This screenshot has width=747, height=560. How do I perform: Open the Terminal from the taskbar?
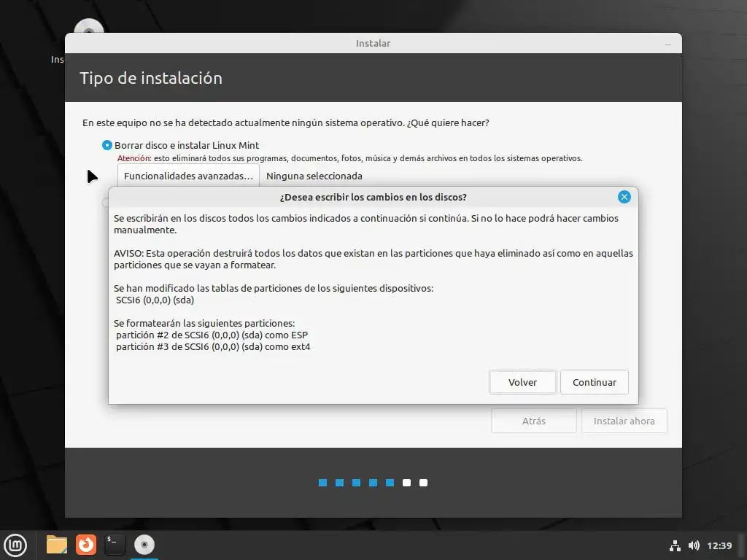(x=115, y=545)
